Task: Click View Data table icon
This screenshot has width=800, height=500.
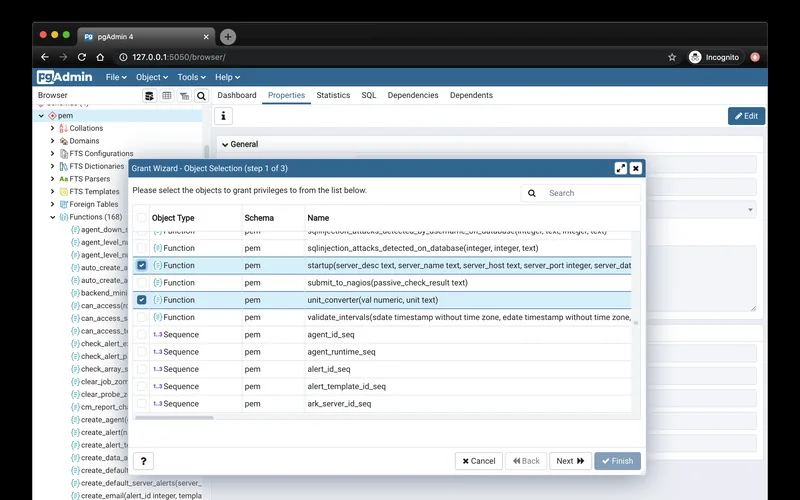Action: (x=166, y=95)
